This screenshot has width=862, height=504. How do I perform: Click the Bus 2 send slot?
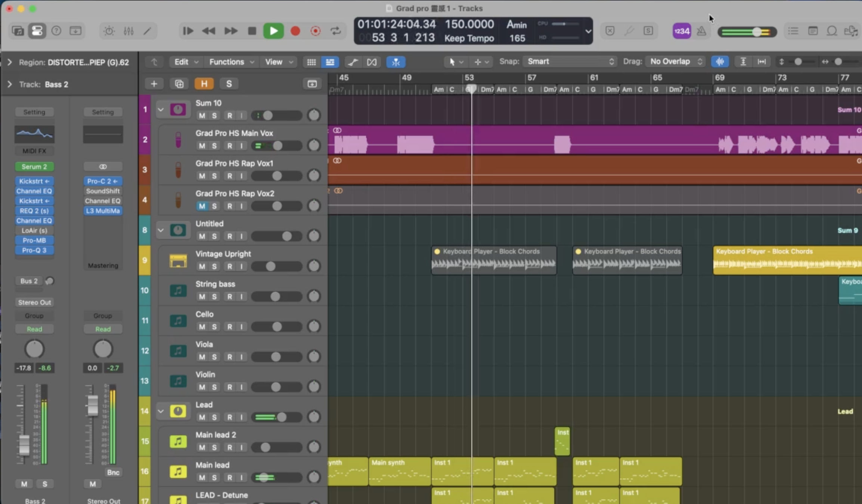coord(29,281)
